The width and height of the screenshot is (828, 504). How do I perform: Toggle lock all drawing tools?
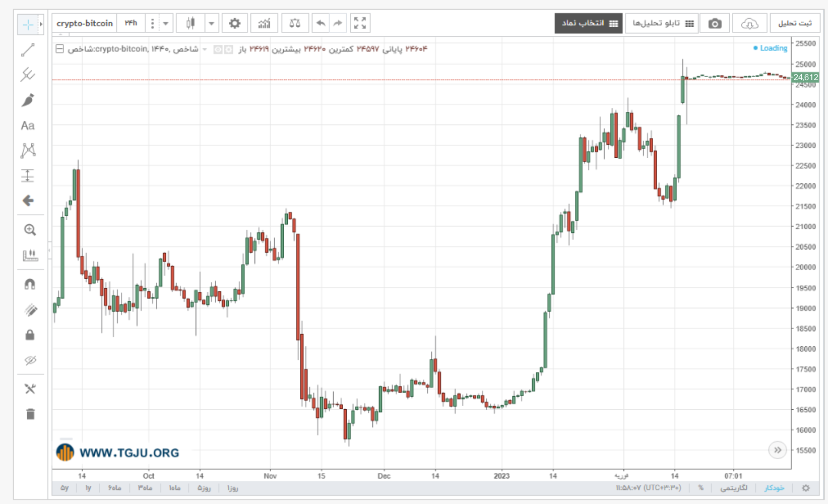pos(30,335)
